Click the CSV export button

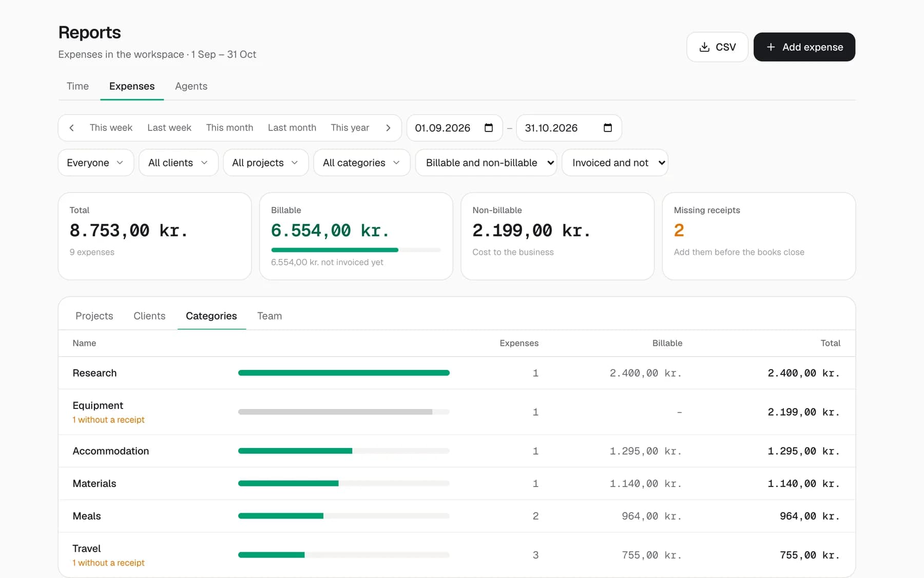point(717,47)
